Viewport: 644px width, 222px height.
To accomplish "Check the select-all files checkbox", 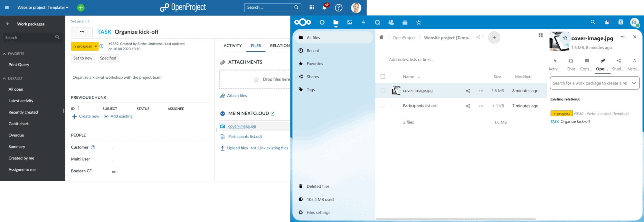I will point(383,76).
